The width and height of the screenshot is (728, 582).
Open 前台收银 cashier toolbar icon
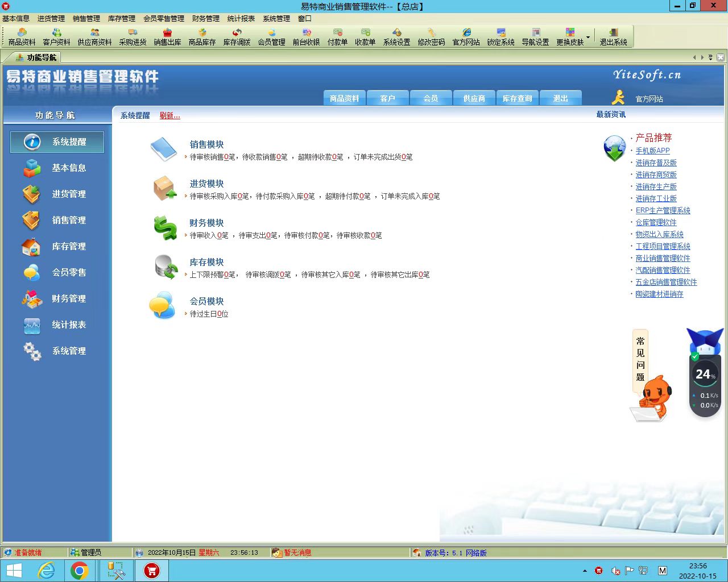pyautogui.click(x=306, y=37)
